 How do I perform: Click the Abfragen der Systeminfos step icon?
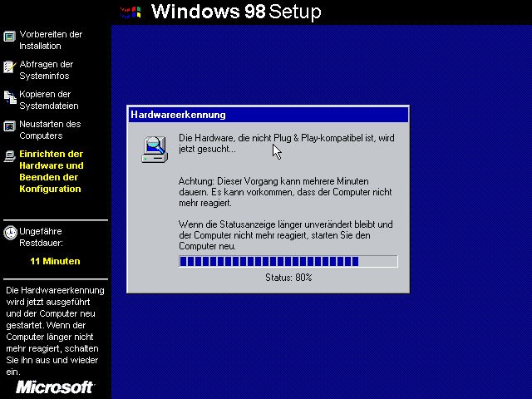[x=9, y=66]
